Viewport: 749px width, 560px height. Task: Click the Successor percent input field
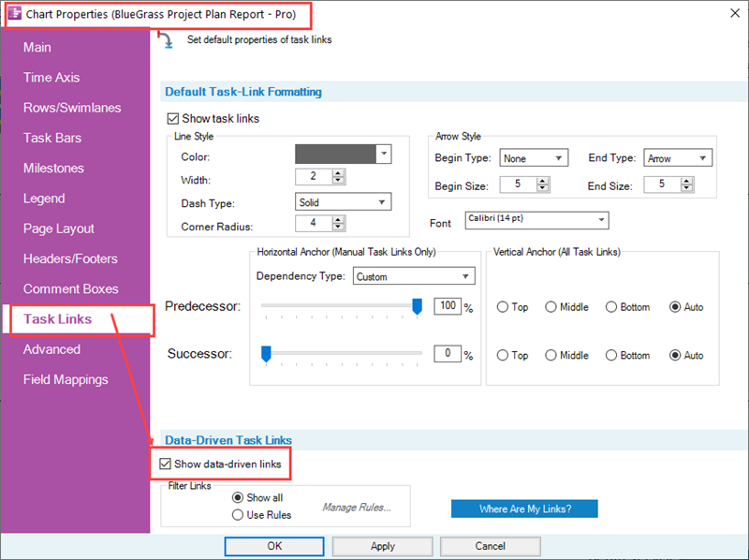(x=448, y=355)
